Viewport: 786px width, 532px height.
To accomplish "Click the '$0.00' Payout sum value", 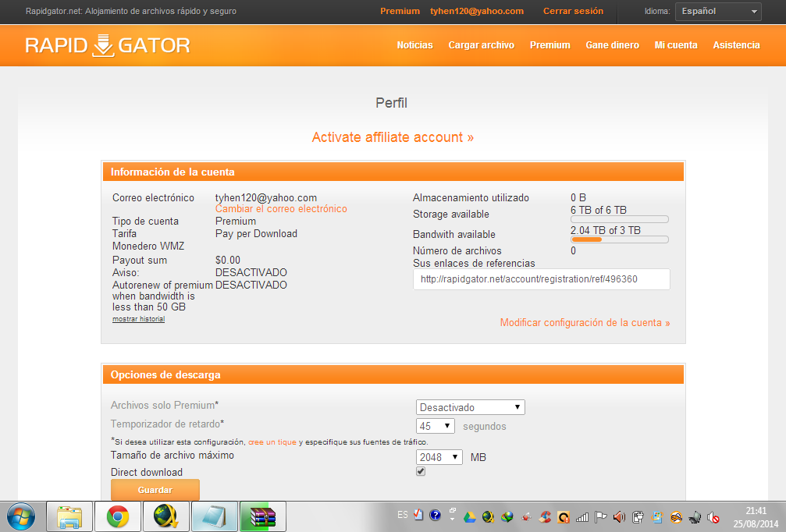I will click(228, 260).
